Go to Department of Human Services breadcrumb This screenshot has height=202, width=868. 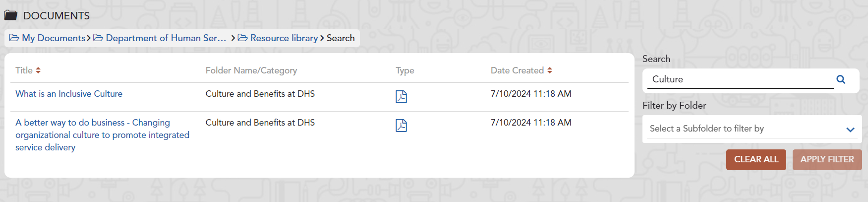[x=166, y=38]
